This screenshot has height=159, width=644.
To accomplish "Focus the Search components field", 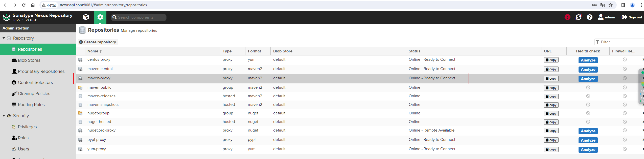I will (139, 17).
